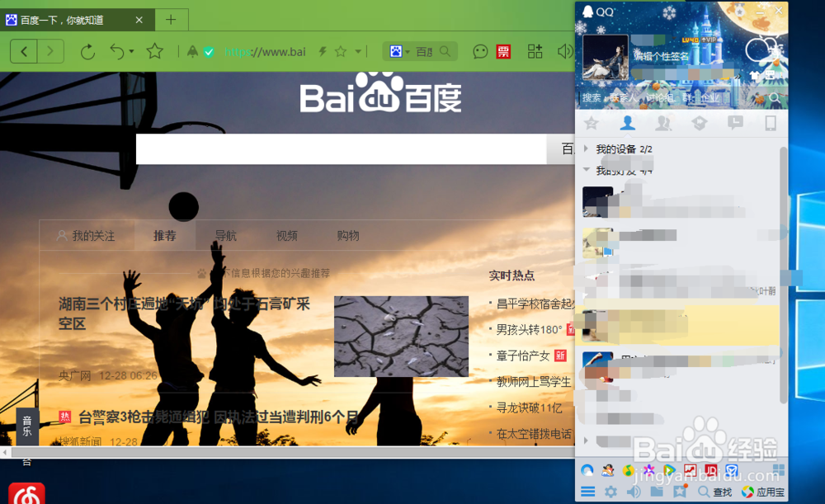Go forward using the browser forward arrow
The width and height of the screenshot is (825, 504).
[x=50, y=52]
